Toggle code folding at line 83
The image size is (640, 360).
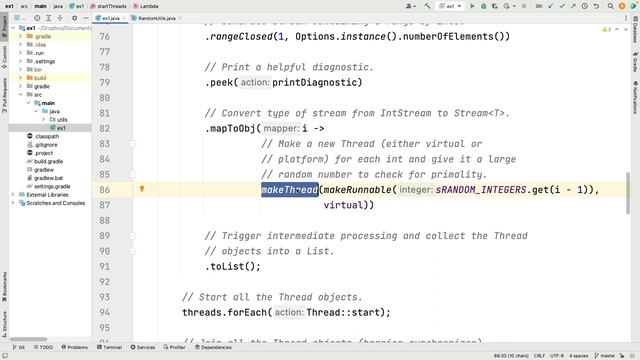click(133, 144)
